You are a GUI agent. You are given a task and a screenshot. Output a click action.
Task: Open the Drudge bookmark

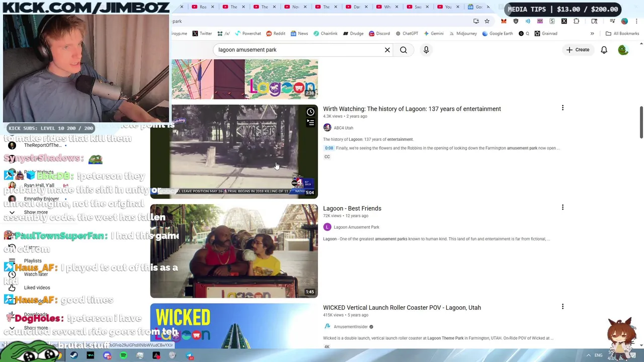(x=353, y=34)
